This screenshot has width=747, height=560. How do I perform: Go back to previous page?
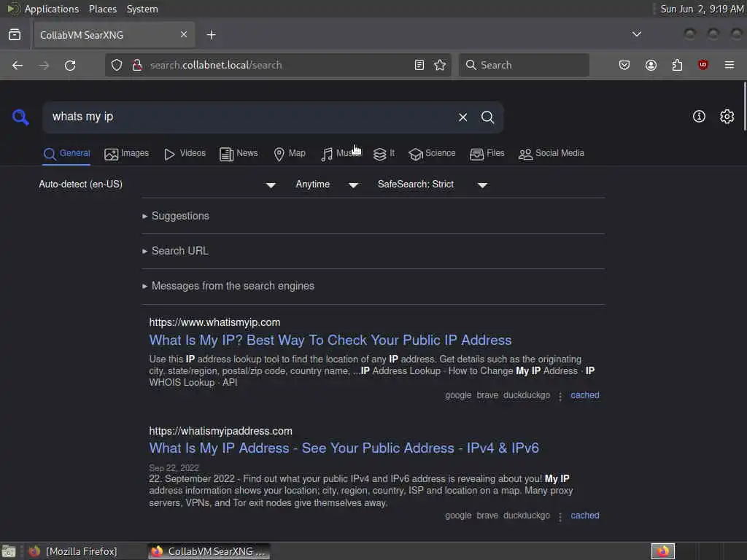click(18, 65)
